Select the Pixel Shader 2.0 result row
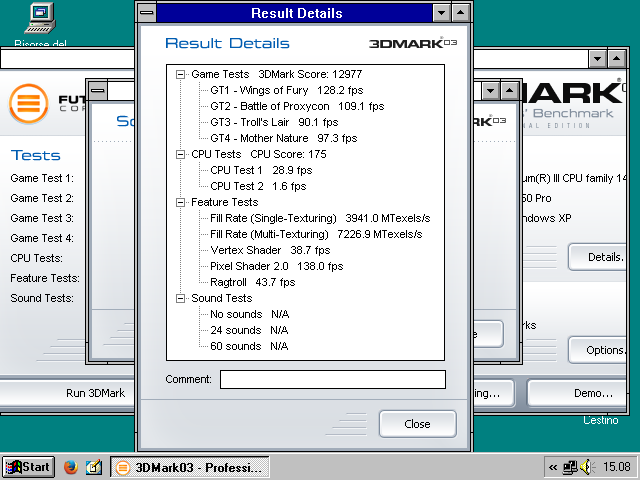640x480 pixels. tap(276, 266)
